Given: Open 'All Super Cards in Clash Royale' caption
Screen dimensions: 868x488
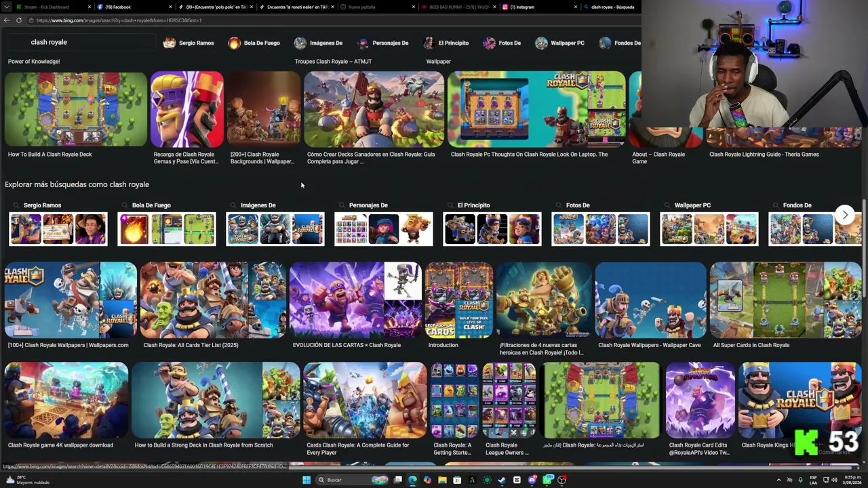Looking at the screenshot, I should tap(751, 345).
